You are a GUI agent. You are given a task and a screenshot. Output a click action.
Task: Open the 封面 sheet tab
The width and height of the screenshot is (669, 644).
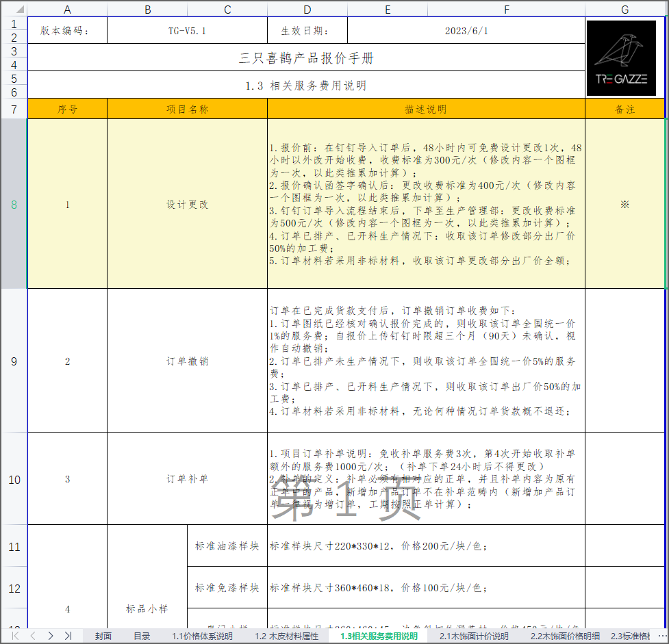[103, 636]
